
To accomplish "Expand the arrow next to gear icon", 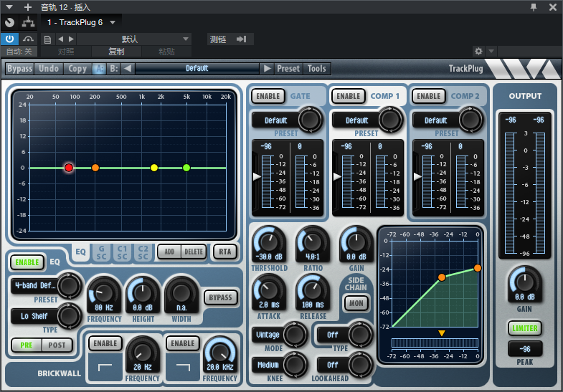I will (491, 51).
